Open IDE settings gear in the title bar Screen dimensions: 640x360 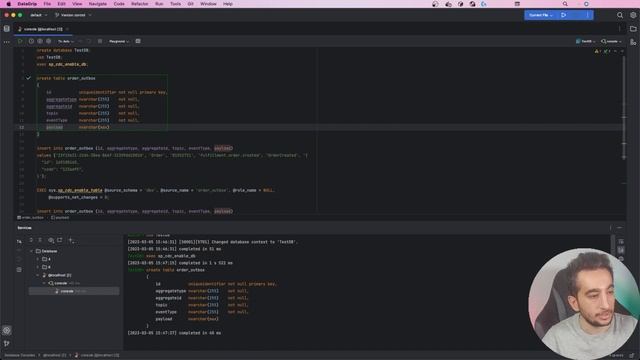(x=633, y=15)
